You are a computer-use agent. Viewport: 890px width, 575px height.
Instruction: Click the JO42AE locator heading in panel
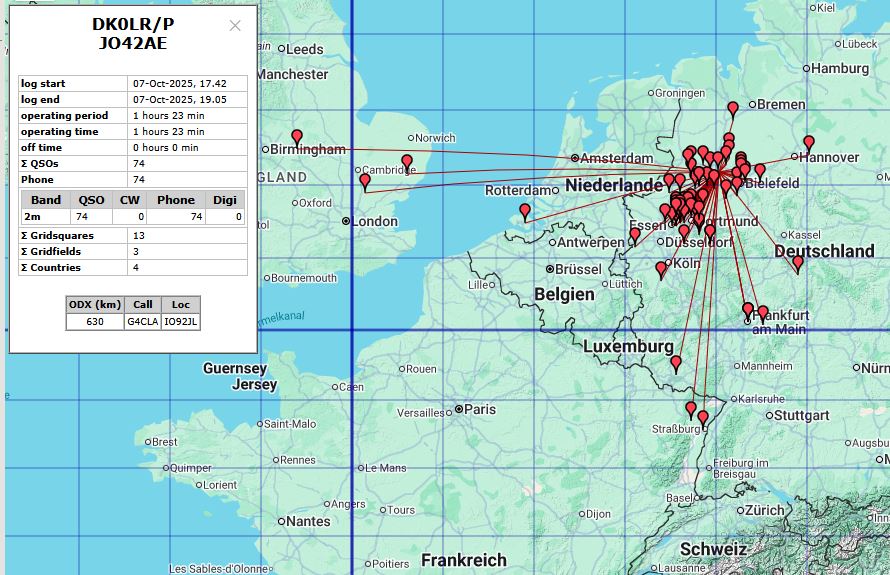(133, 42)
